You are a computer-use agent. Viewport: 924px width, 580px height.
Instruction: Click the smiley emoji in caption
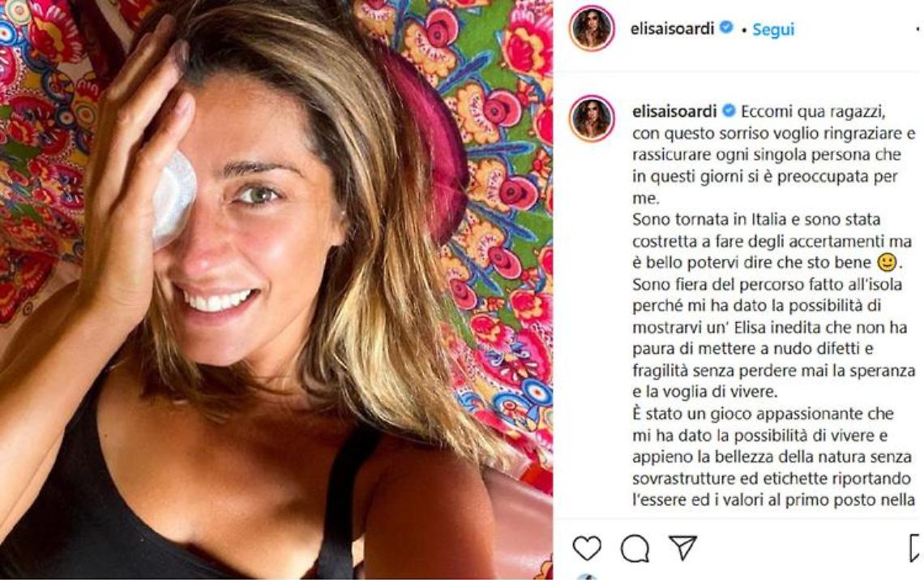(887, 261)
